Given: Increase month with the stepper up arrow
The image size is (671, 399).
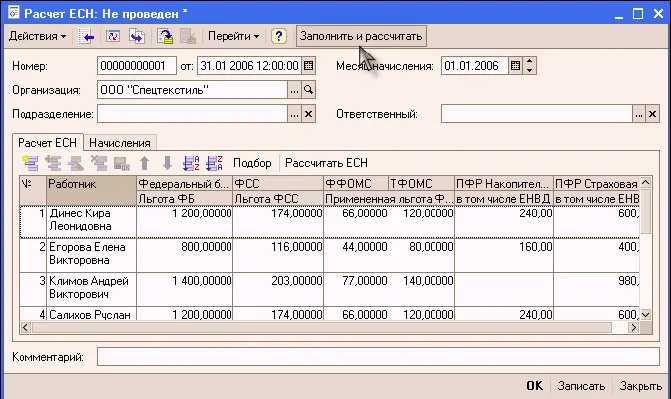Looking at the screenshot, I should (530, 62).
